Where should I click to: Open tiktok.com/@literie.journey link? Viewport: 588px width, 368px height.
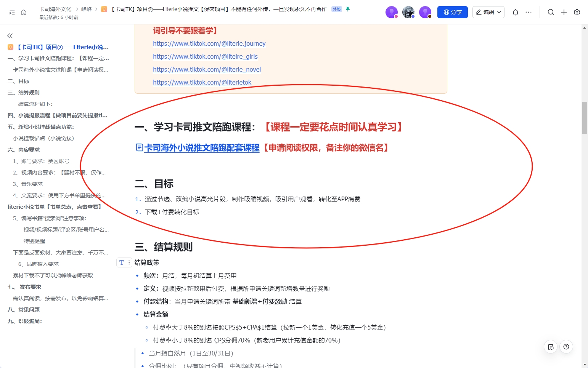point(209,43)
